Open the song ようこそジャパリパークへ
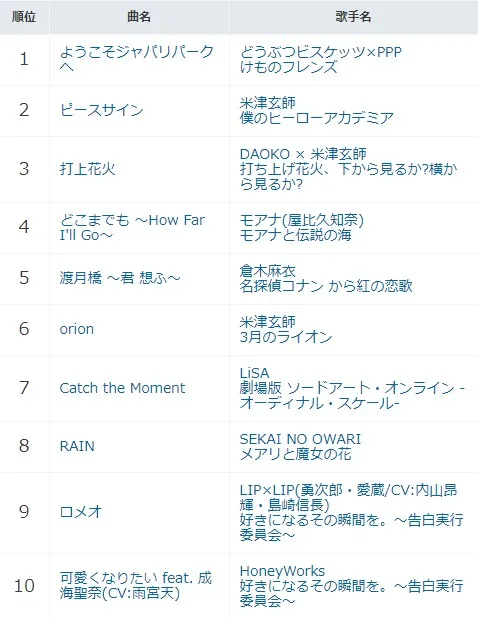 pyautogui.click(x=137, y=59)
